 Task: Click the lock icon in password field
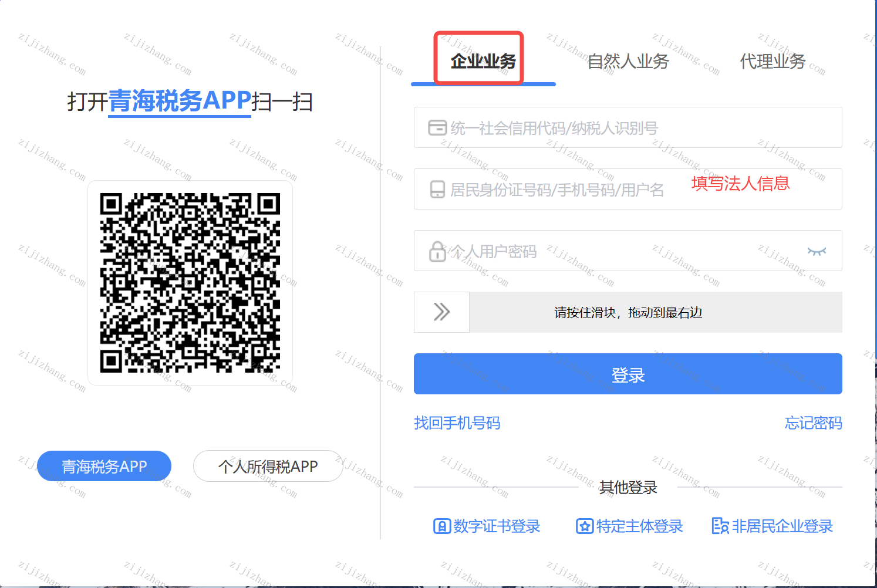coord(437,251)
